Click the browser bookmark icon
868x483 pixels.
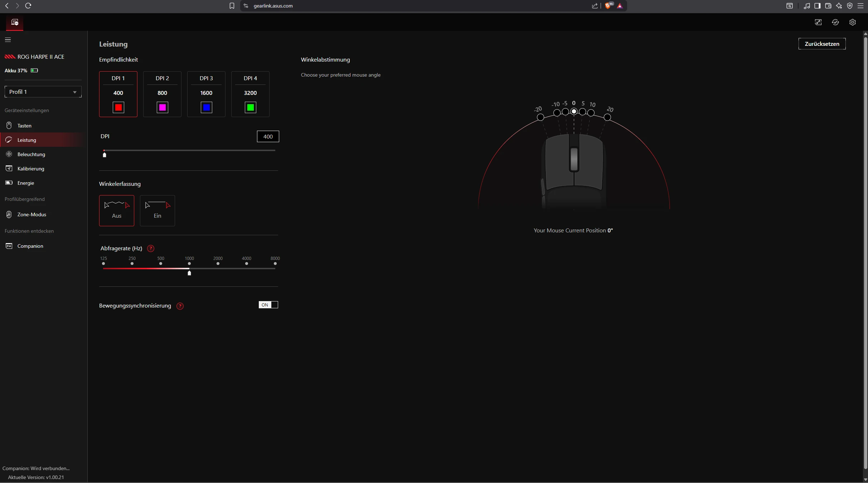click(x=232, y=6)
